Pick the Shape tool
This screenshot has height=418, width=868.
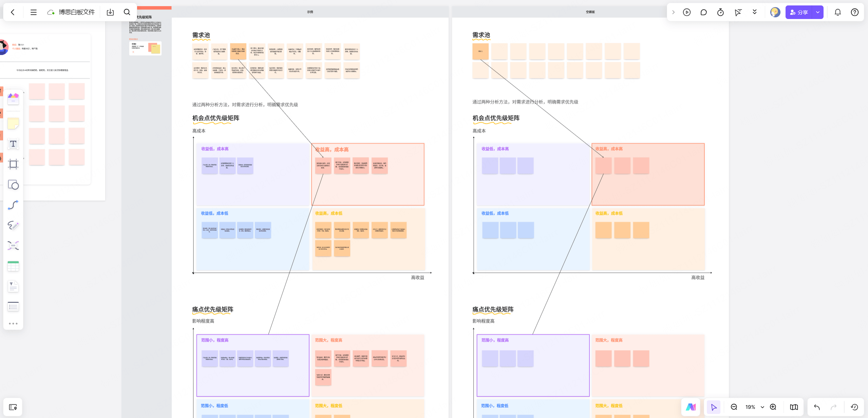pos(13,185)
